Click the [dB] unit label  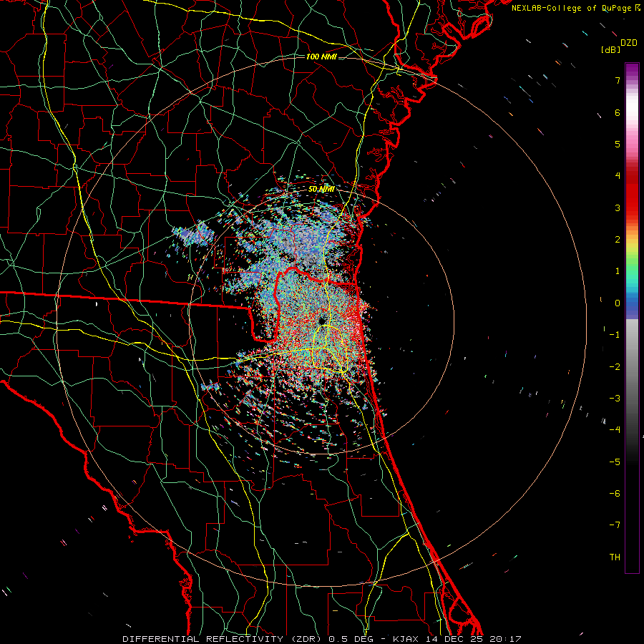click(x=610, y=49)
